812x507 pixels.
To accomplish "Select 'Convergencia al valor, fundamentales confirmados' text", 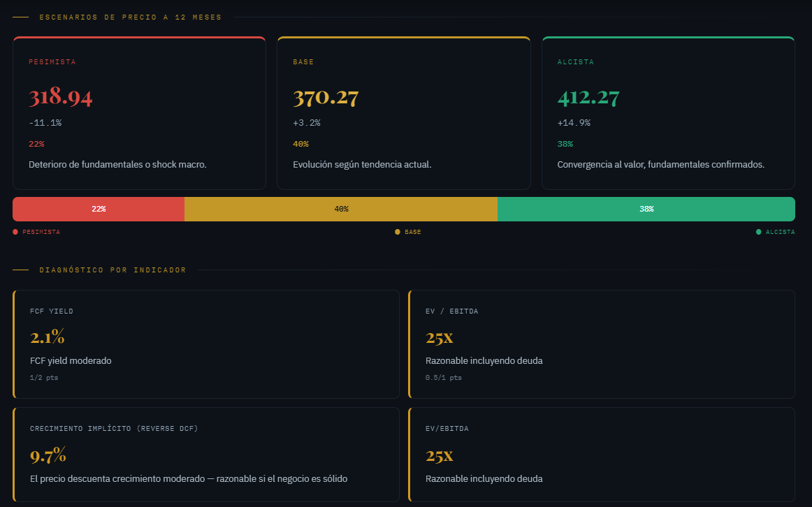I will tap(661, 165).
